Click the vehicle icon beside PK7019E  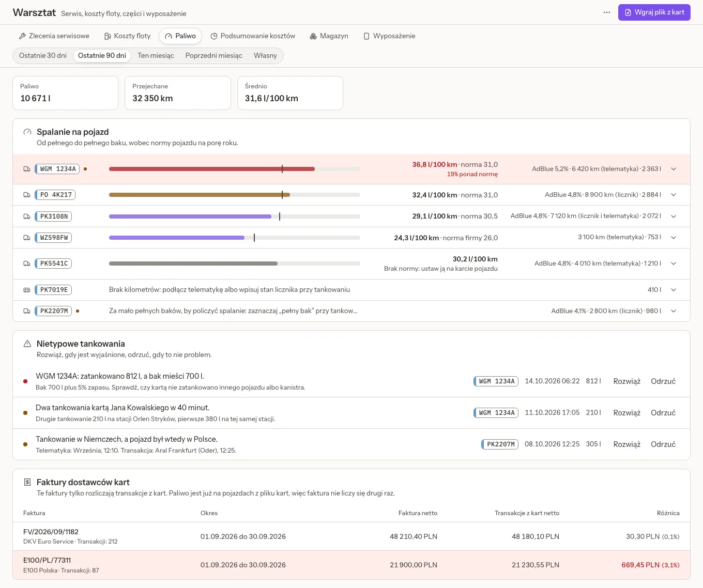[27, 290]
